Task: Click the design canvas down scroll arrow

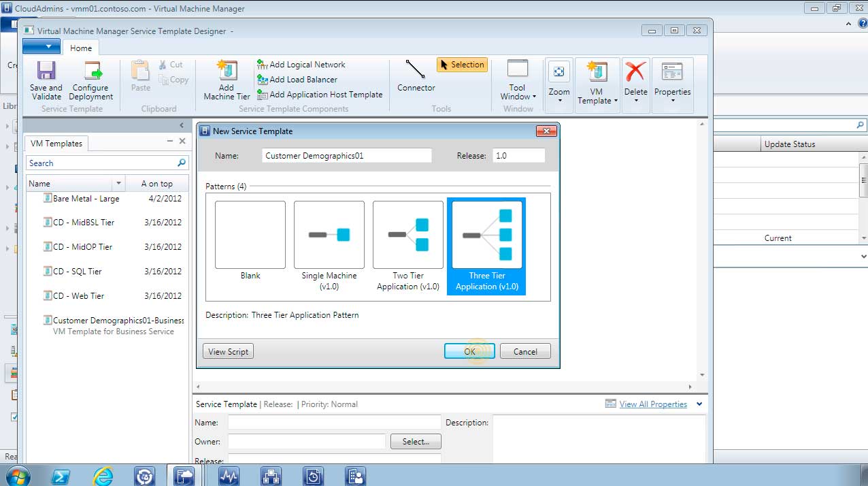Action: pyautogui.click(x=702, y=375)
